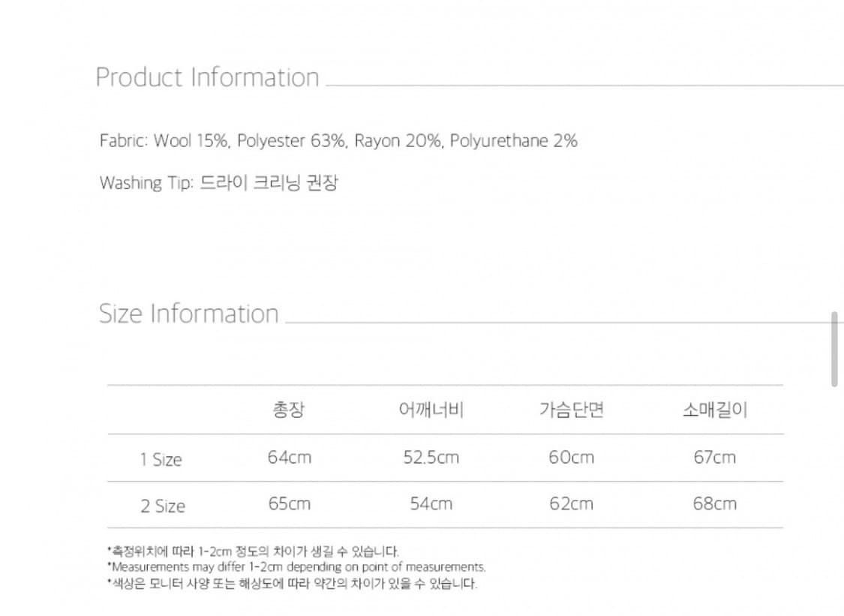The height and width of the screenshot is (616, 844).
Task: Click the 68cm sleeve length cell
Action: pyautogui.click(x=714, y=504)
